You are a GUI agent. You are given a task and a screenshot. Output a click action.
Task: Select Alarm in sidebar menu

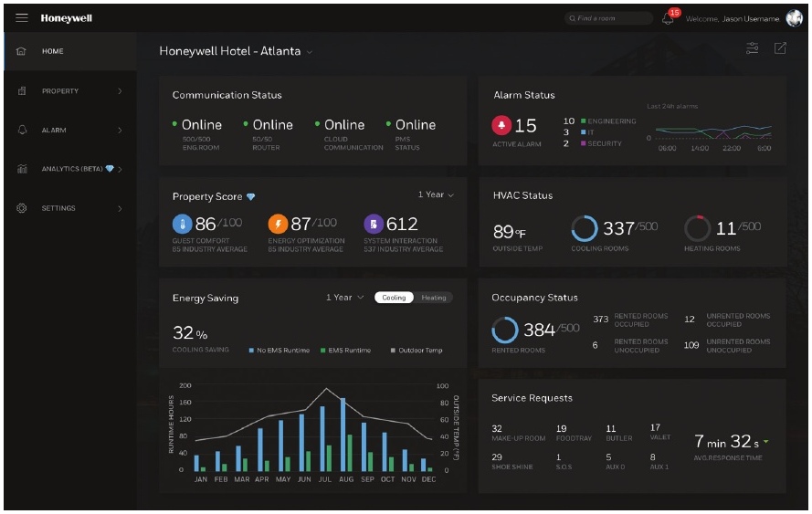(x=70, y=130)
